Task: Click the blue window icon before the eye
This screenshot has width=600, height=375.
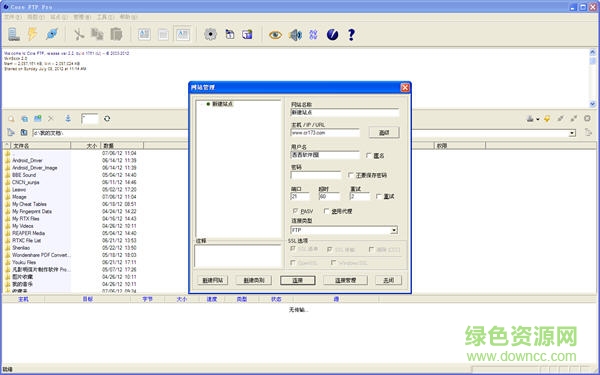Action: click(248, 34)
